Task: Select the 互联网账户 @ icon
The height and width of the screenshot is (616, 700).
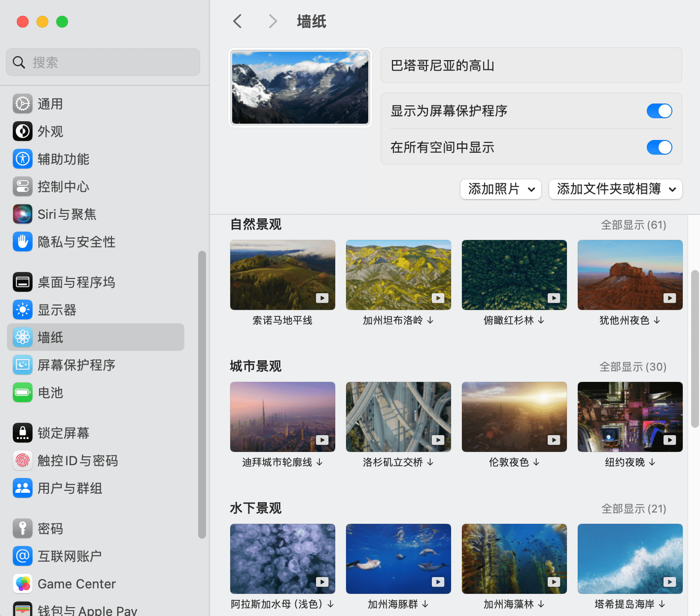Action: 23,556
